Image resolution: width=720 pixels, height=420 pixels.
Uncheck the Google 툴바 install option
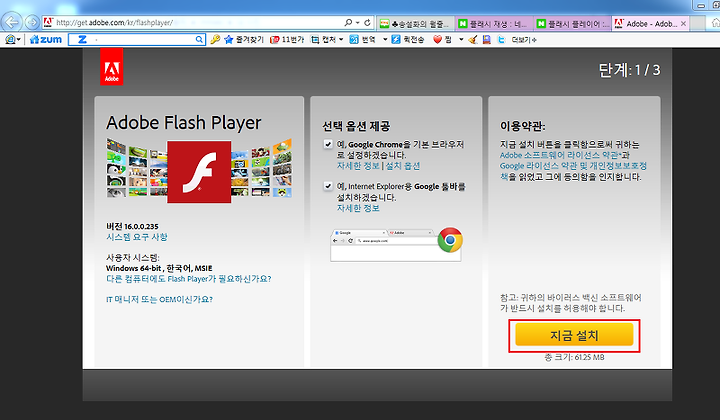[328, 186]
